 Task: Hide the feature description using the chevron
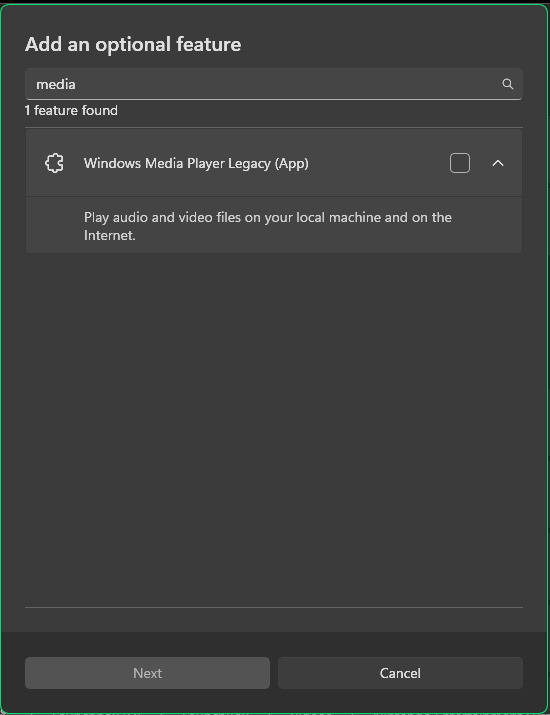[498, 163]
